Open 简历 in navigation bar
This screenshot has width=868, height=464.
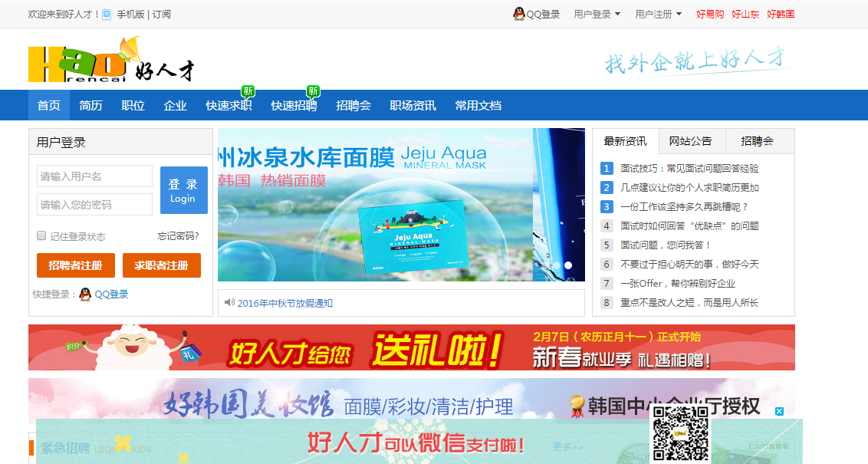pos(90,105)
